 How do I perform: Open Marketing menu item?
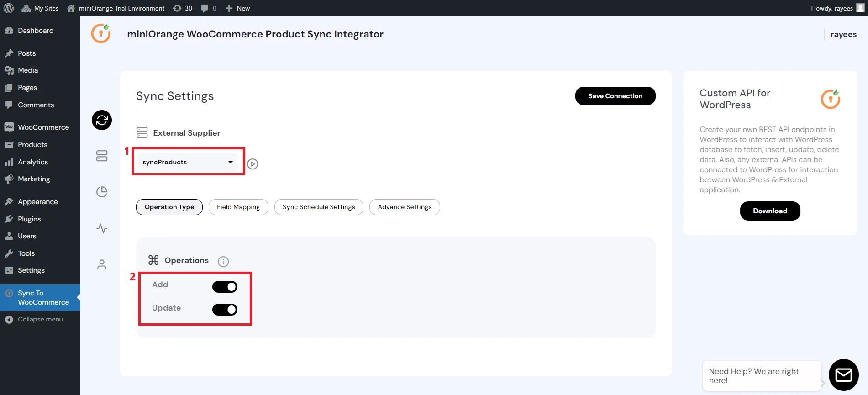(40, 179)
